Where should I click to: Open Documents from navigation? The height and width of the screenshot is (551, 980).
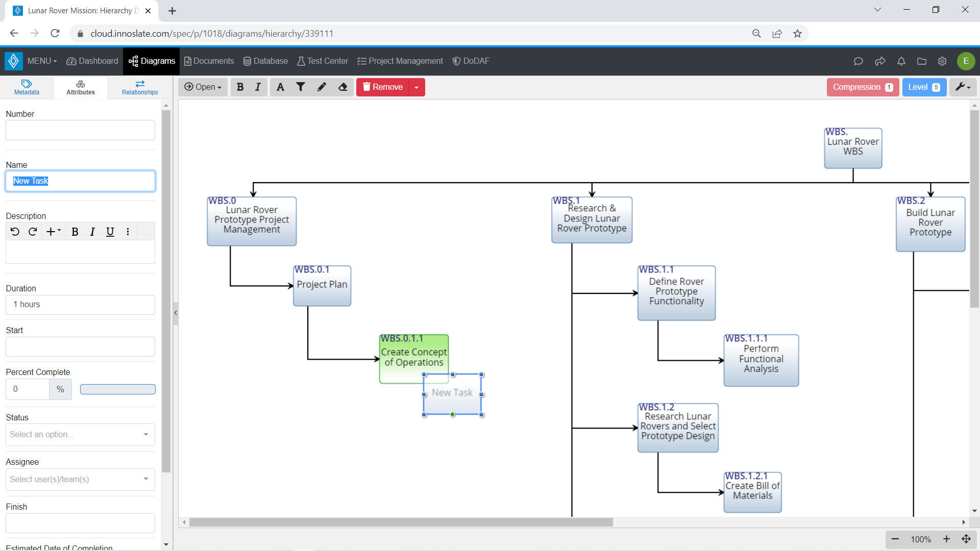coord(209,61)
